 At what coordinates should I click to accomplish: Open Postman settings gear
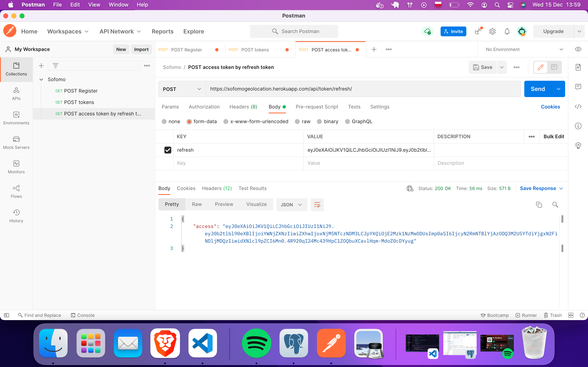[x=492, y=31]
